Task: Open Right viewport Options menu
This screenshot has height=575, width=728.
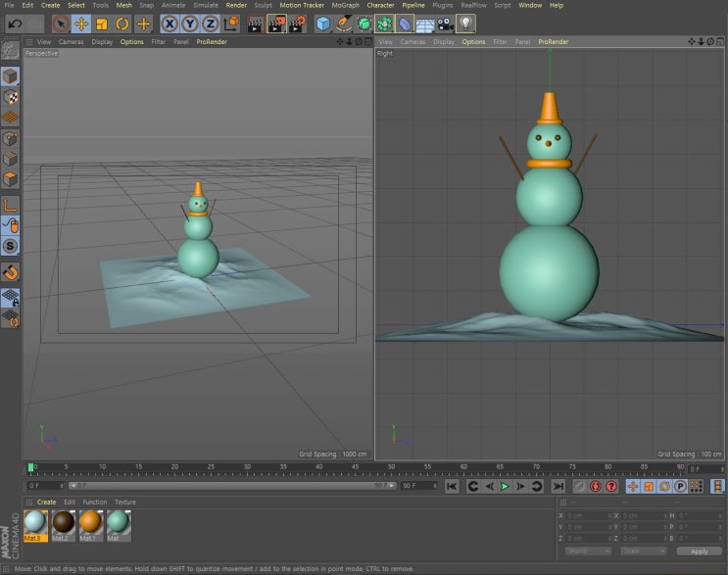Action: tap(473, 42)
